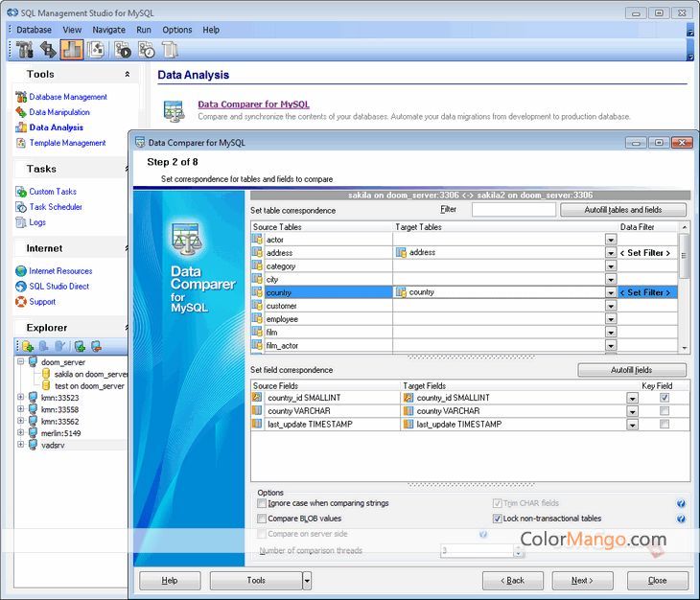Image resolution: width=700 pixels, height=600 pixels.
Task: Click into the table Filter input field
Action: point(514,209)
